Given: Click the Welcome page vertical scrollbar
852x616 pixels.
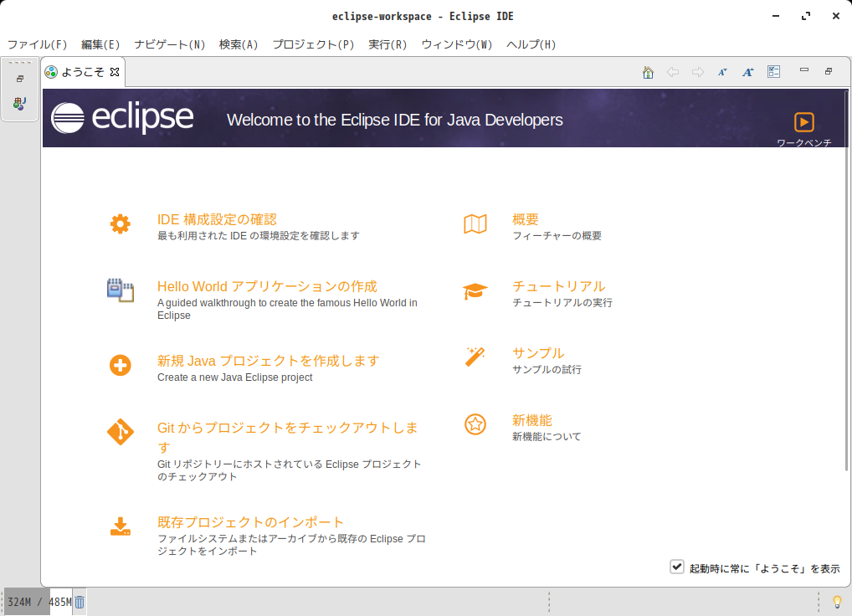Looking at the screenshot, I should click(x=845, y=280).
